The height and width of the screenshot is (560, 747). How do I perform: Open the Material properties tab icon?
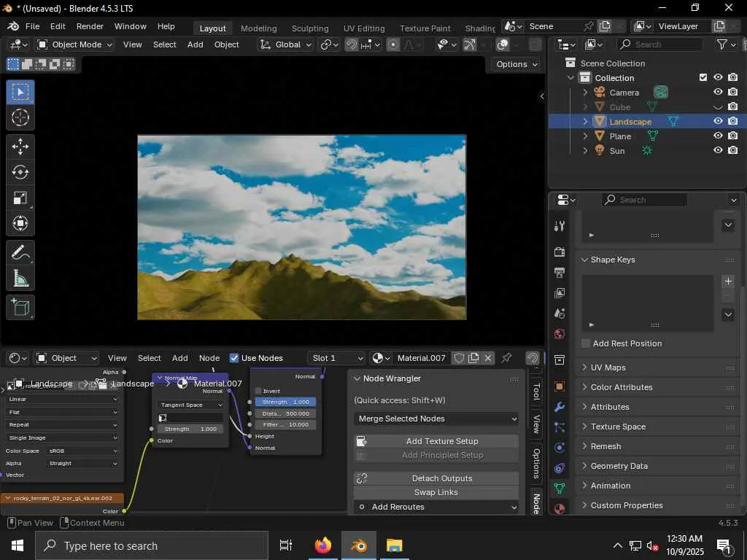tap(560, 508)
